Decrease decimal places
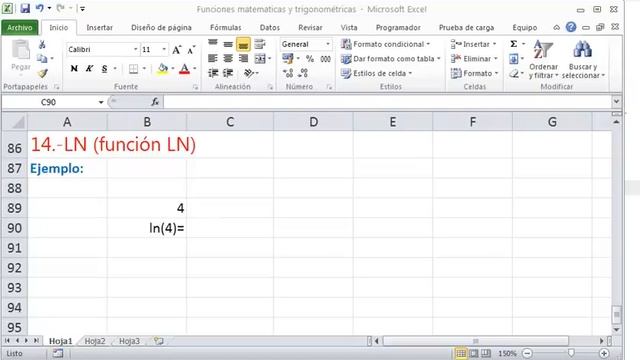640x360 pixels. [303, 73]
